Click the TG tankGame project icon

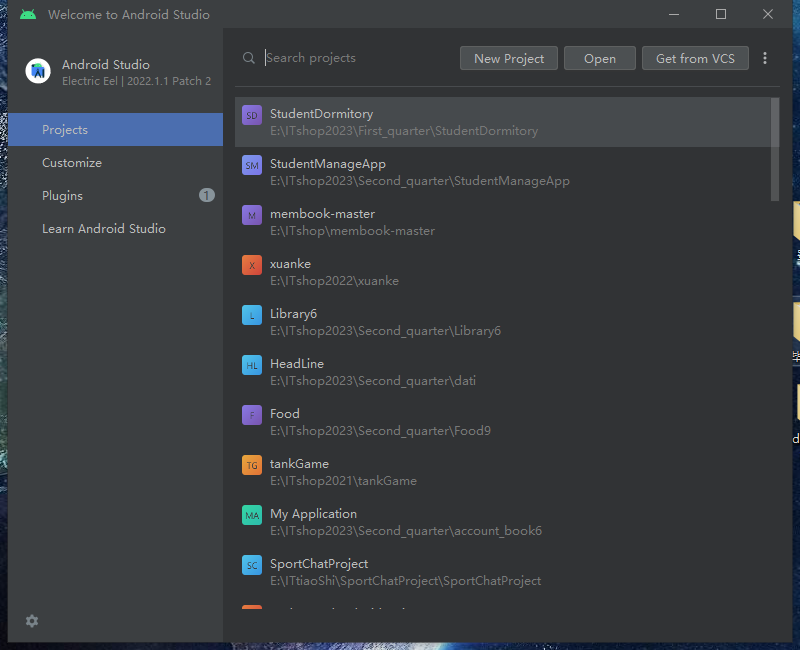tap(252, 465)
